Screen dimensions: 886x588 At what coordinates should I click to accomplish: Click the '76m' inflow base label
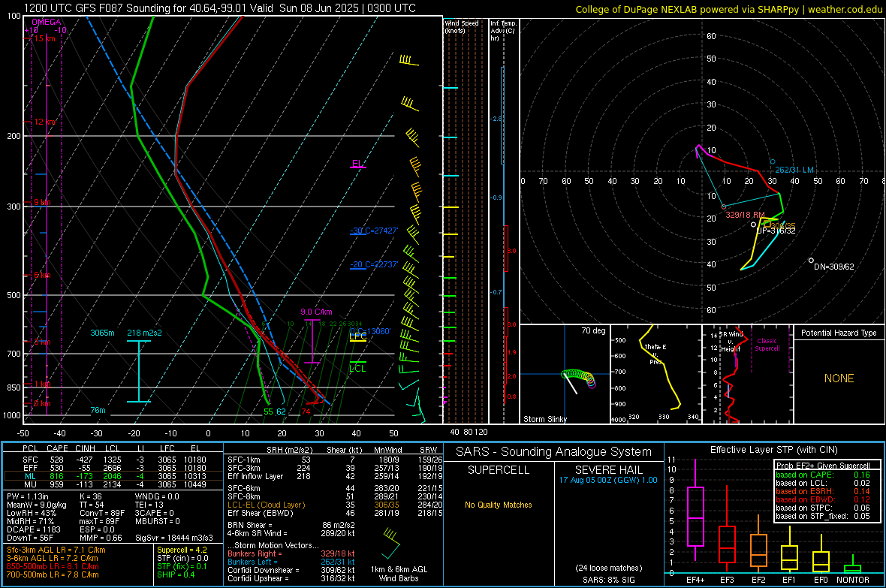point(98,410)
